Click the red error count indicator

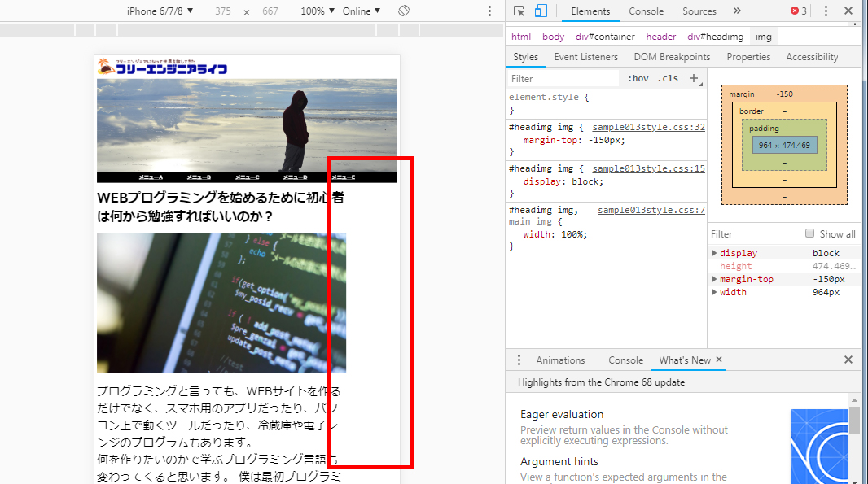[799, 11]
